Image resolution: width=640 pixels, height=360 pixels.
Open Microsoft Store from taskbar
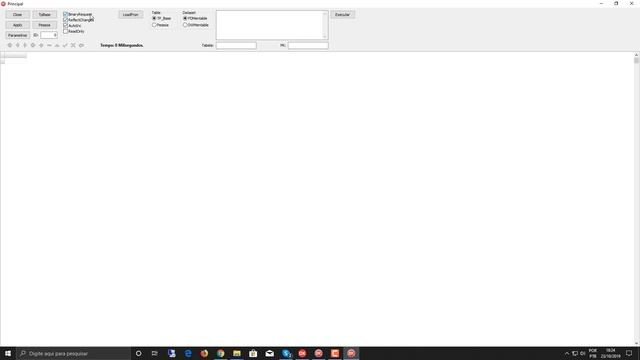tap(253, 353)
